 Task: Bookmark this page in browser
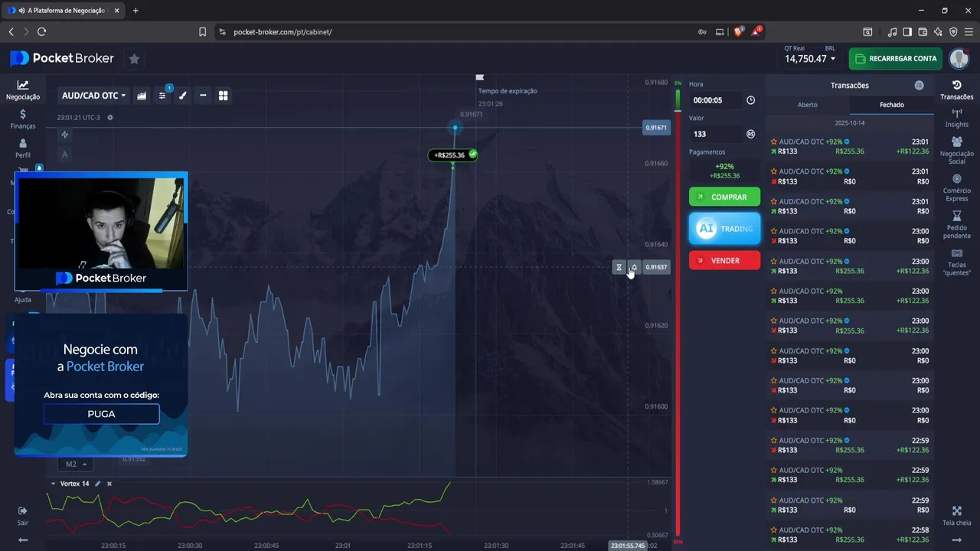click(202, 32)
